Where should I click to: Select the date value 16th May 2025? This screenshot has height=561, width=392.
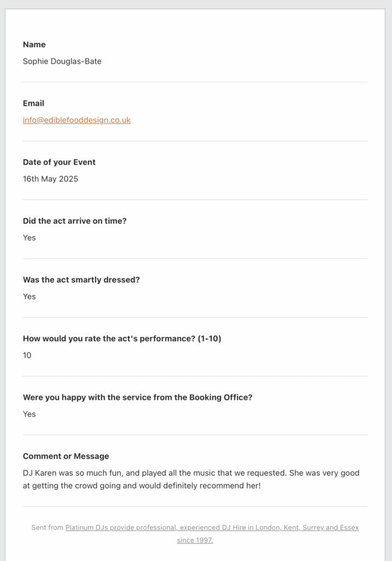point(50,179)
